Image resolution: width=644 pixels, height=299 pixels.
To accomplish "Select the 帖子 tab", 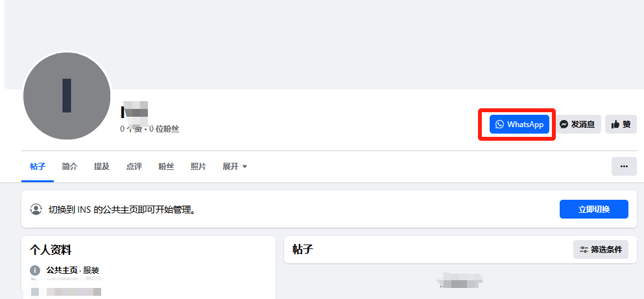I will tap(38, 166).
